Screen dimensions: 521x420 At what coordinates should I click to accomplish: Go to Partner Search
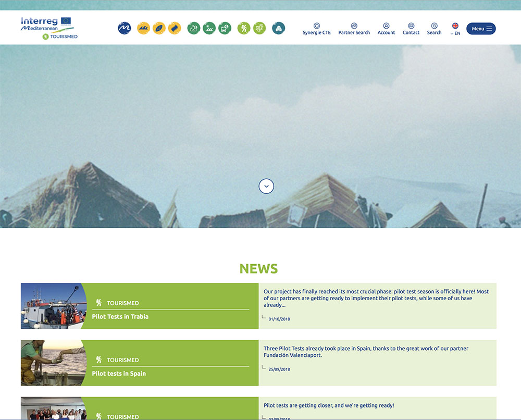[354, 29]
